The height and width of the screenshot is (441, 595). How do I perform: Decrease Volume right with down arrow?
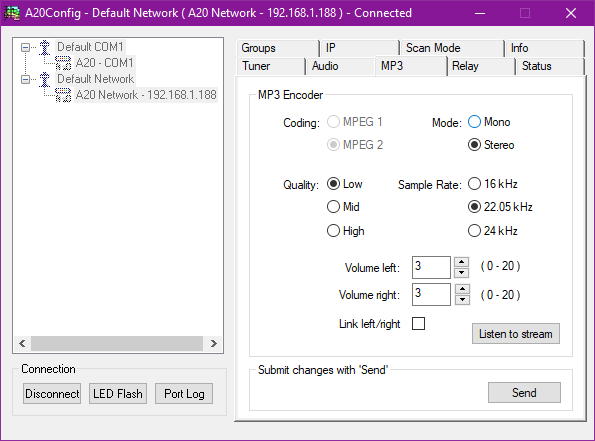pyautogui.click(x=461, y=300)
